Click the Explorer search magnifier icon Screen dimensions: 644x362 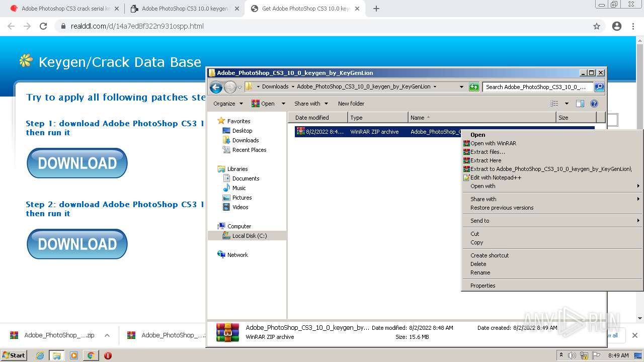tap(599, 87)
